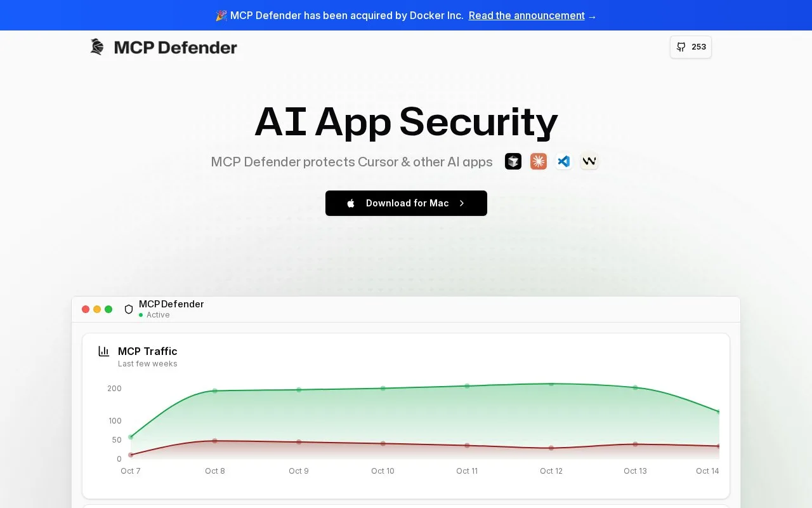The height and width of the screenshot is (508, 812).
Task: Click the MCPDefender window title text
Action: click(x=171, y=304)
